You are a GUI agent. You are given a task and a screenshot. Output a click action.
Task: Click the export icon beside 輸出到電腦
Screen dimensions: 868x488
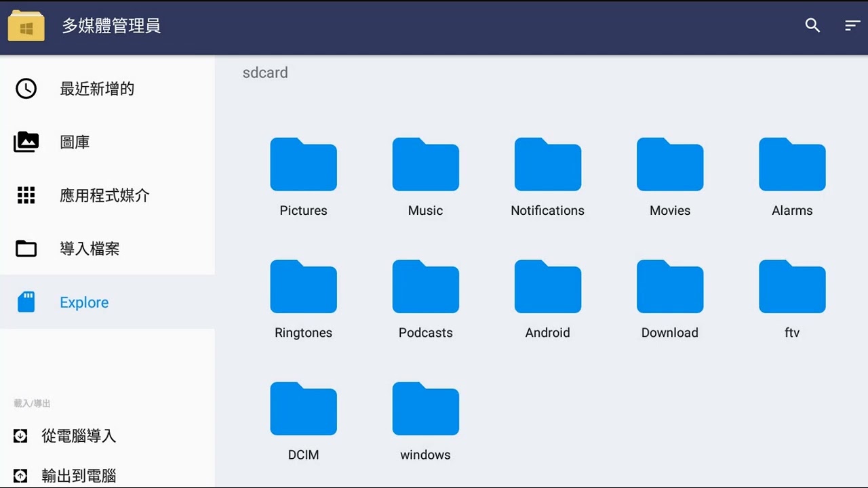point(20,476)
